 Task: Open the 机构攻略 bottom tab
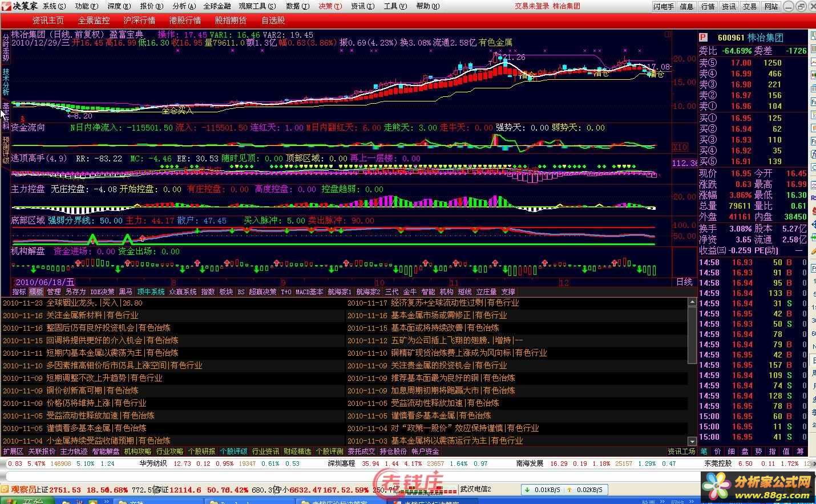click(138, 451)
